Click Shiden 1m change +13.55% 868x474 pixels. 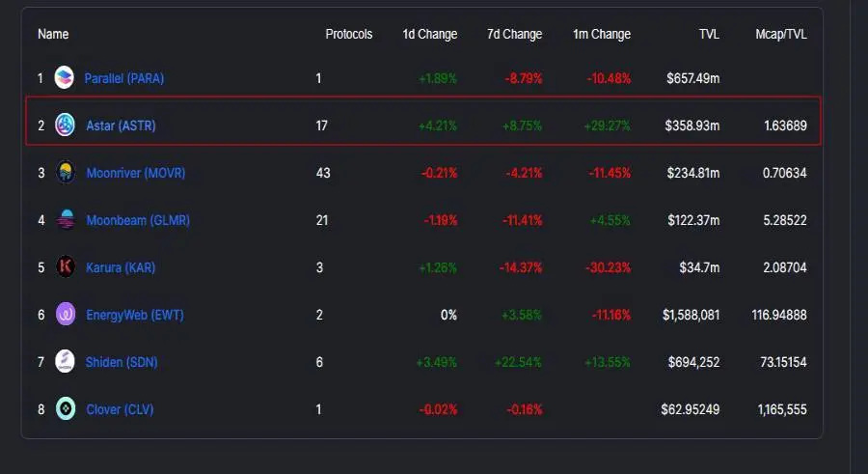608,362
